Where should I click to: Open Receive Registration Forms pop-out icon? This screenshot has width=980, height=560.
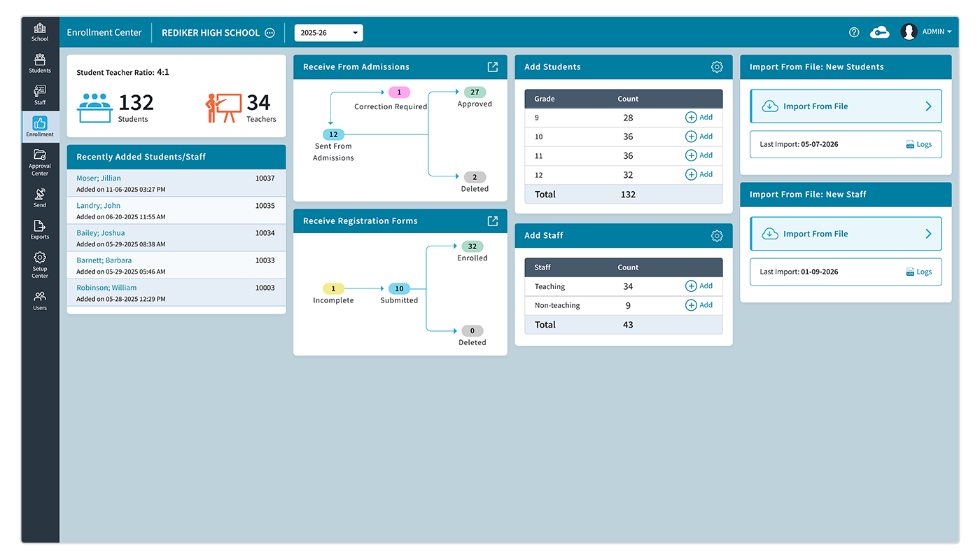pos(493,221)
